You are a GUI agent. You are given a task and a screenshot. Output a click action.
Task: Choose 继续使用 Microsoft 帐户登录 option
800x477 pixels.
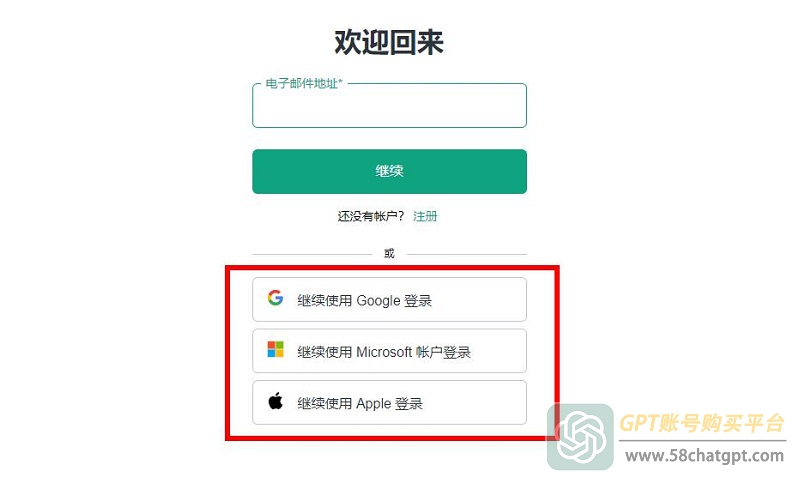(x=389, y=351)
